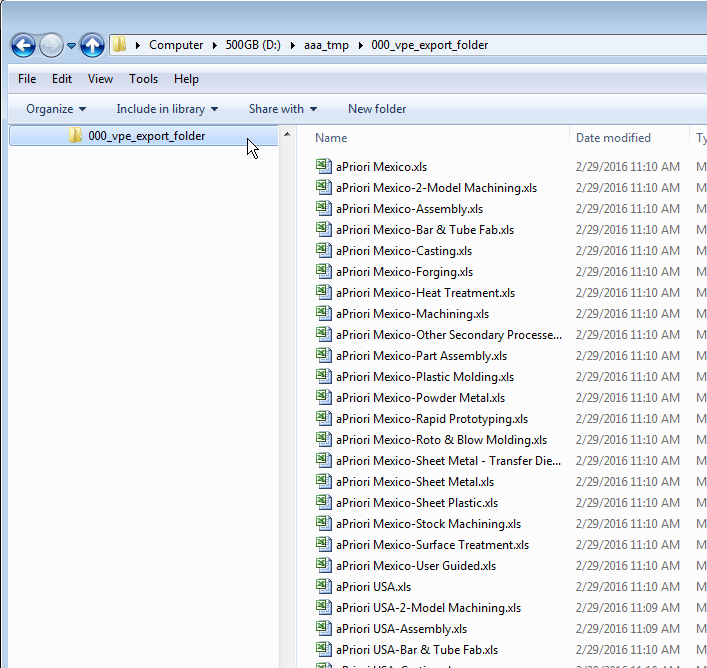Click the Excel icon of aPriori Mexico-Heat Treatment.xls

(x=323, y=292)
